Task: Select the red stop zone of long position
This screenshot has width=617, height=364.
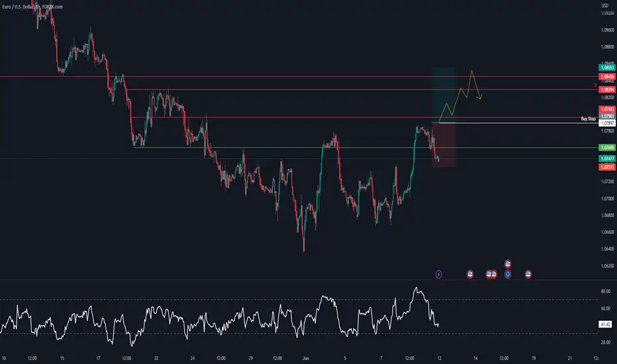Action: click(444, 145)
